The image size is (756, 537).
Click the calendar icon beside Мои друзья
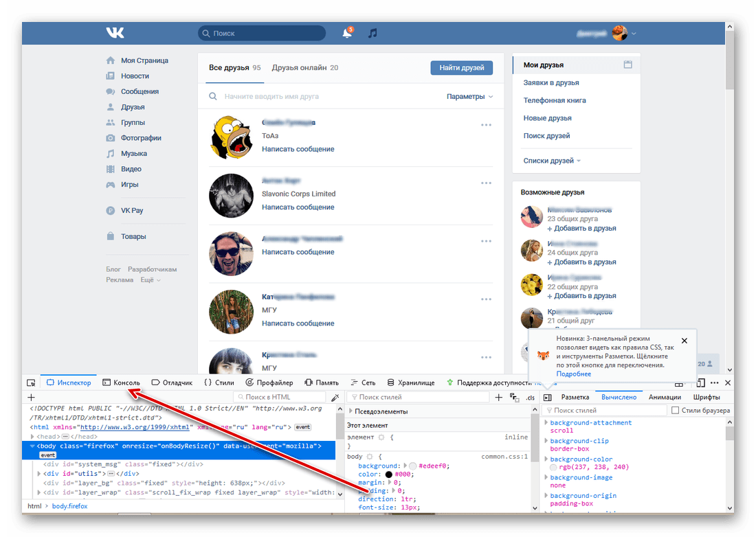click(x=627, y=65)
